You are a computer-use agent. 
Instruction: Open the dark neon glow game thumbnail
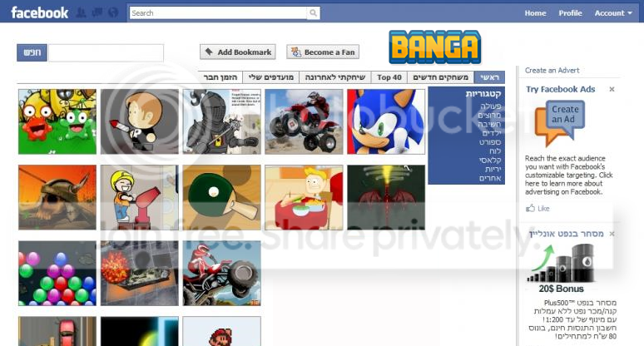point(140,331)
